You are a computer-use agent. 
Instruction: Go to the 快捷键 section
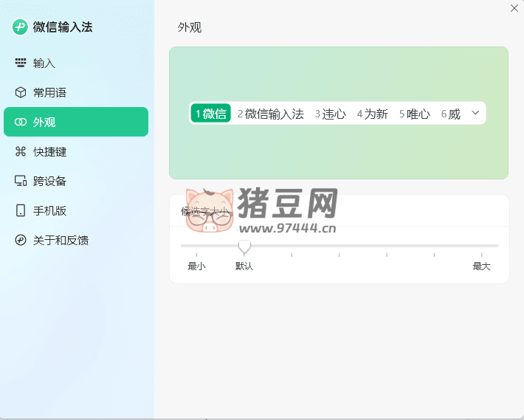pos(76,151)
